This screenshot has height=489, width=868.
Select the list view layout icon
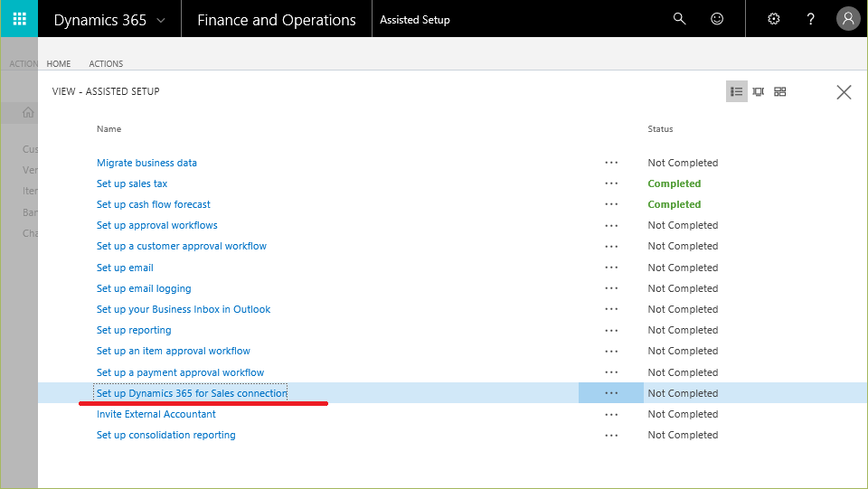pyautogui.click(x=736, y=91)
